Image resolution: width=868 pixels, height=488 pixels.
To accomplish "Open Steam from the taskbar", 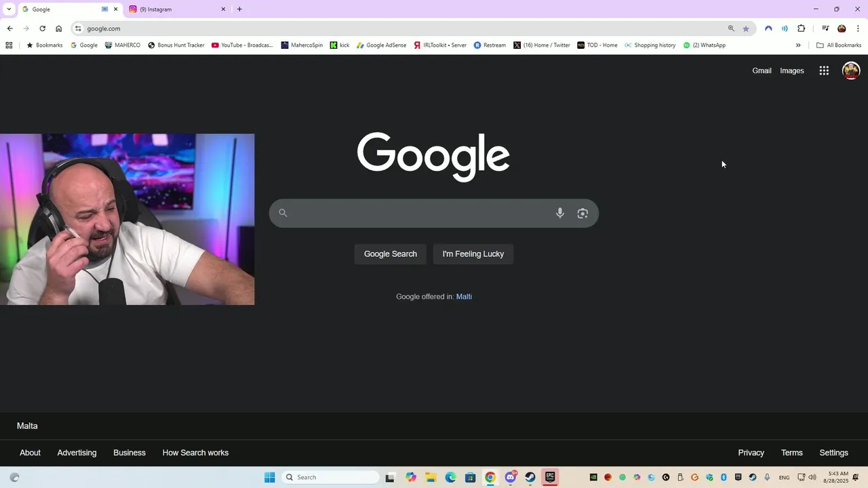I will tap(530, 477).
